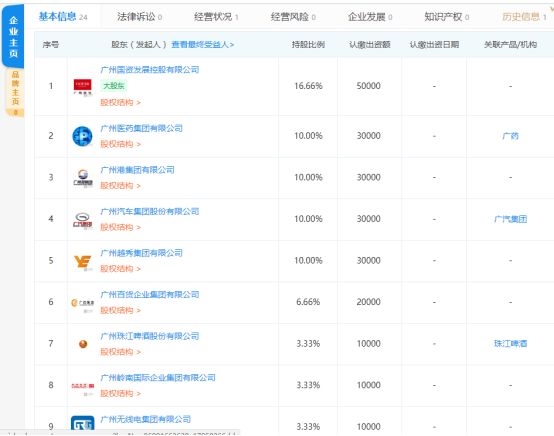Open 广州汽车集团股份有限公司 company link

tap(150, 212)
